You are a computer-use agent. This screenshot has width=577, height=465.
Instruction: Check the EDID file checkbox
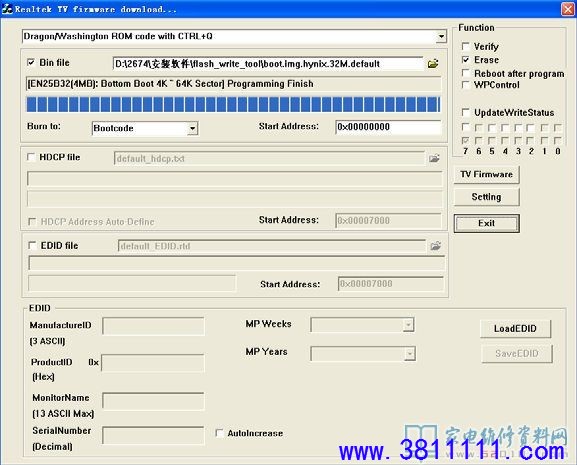(32, 245)
